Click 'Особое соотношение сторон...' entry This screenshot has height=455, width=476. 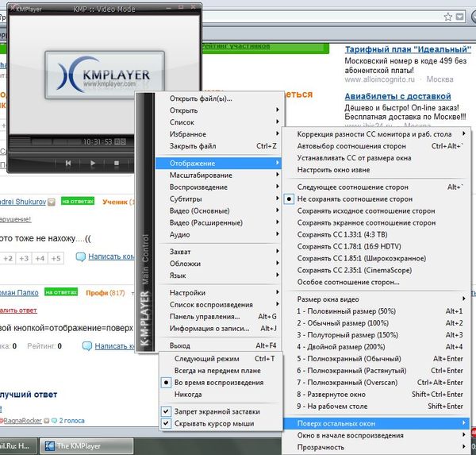(376, 282)
